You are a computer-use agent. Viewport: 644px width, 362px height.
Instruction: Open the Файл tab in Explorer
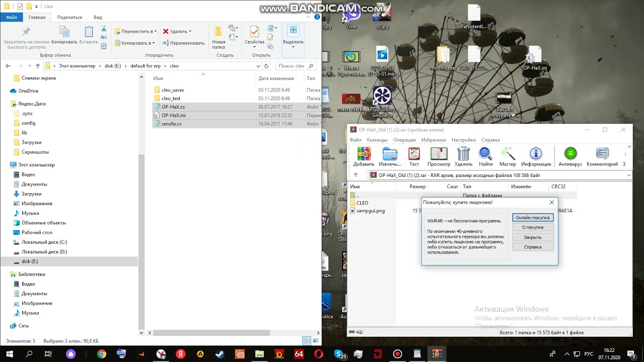click(12, 17)
